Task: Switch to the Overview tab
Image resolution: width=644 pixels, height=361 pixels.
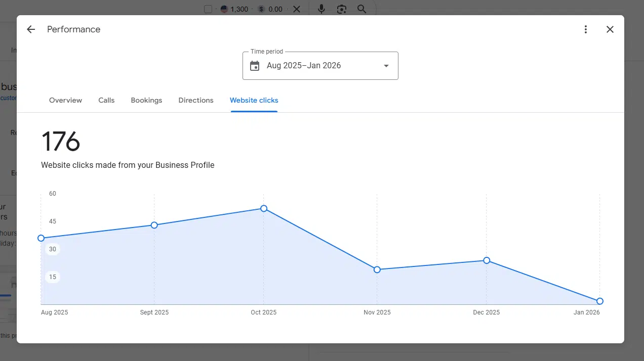Action: [x=65, y=100]
